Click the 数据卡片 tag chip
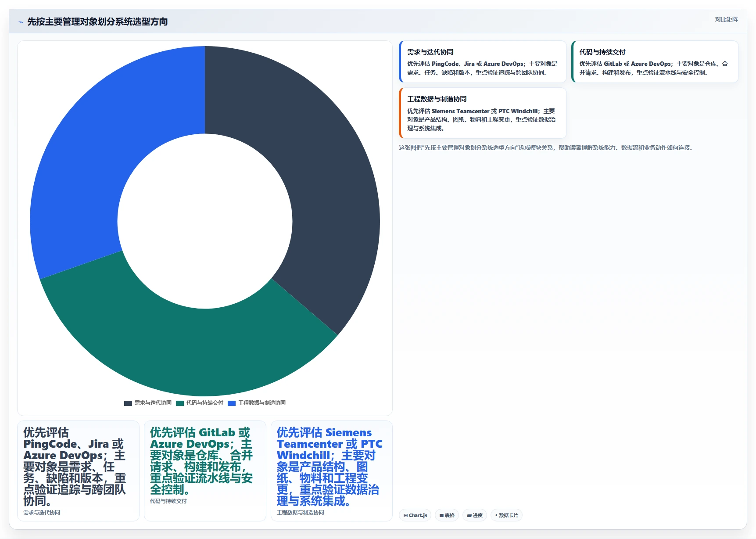 pyautogui.click(x=506, y=515)
